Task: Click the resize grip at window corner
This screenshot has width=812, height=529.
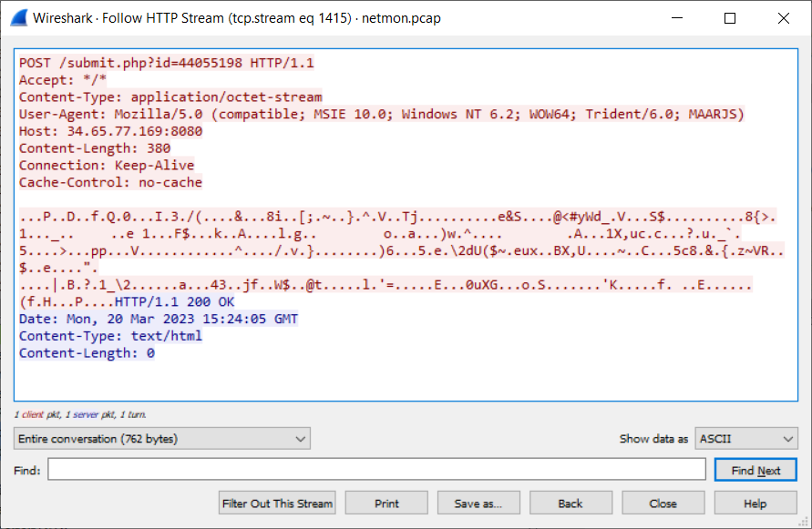Action: coord(805,523)
